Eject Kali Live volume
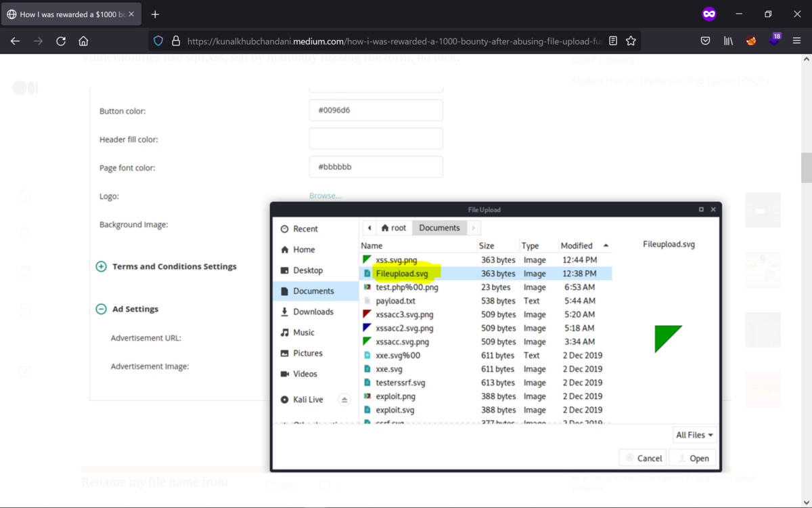Image resolution: width=812 pixels, height=508 pixels. [344, 400]
